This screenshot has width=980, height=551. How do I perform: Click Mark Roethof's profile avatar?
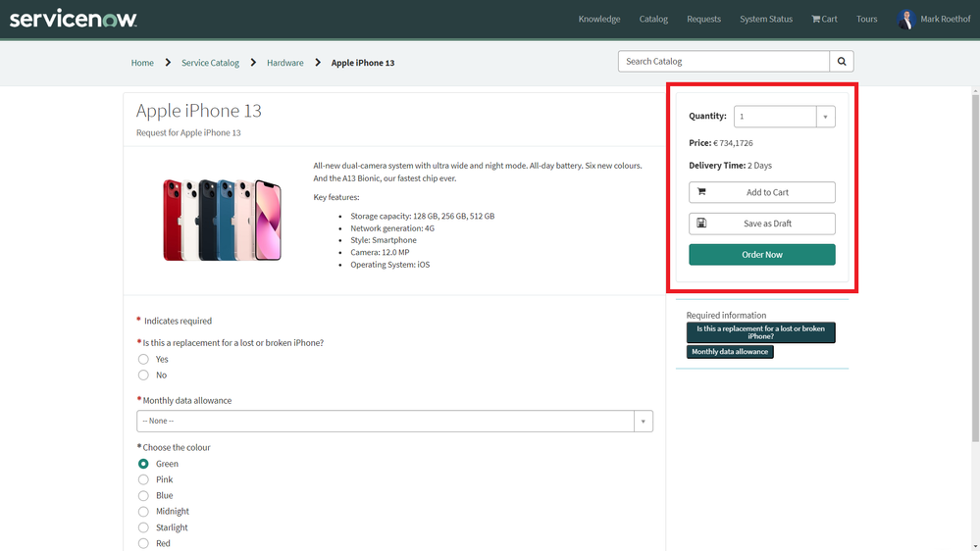(x=905, y=19)
